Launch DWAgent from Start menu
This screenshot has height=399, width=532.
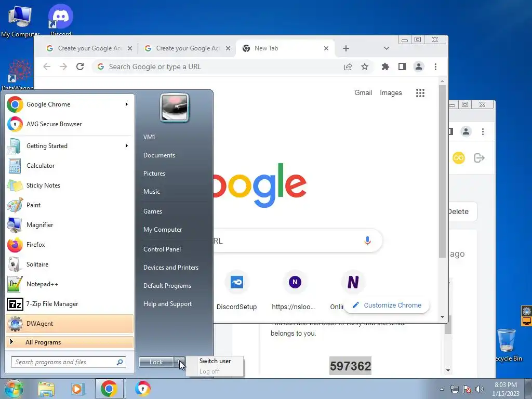(x=70, y=323)
